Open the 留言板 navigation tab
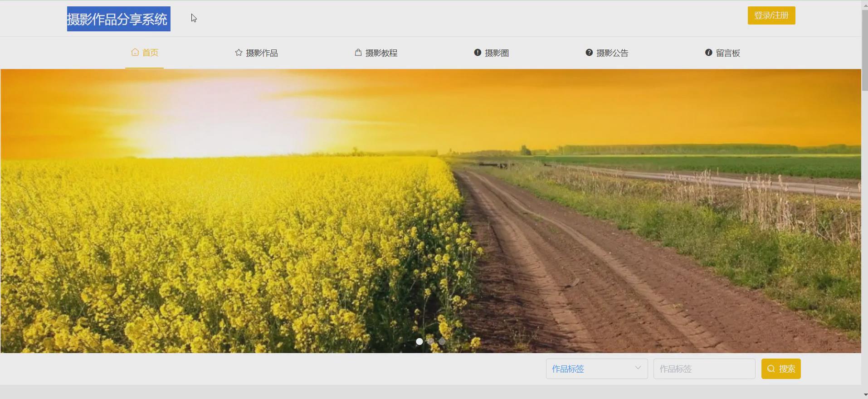This screenshot has height=399, width=868. click(722, 53)
